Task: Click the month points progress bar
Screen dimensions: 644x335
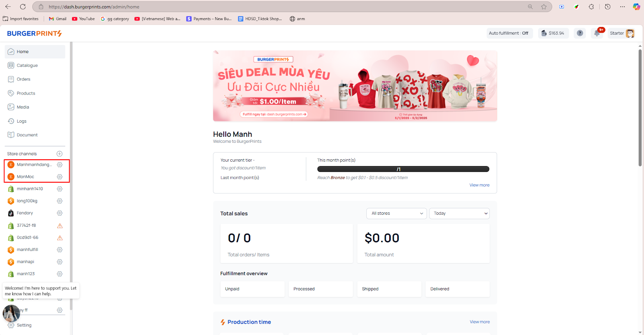Action: coord(403,169)
